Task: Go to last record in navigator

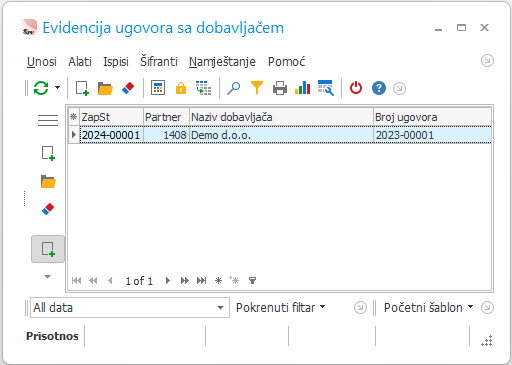Action: (201, 281)
